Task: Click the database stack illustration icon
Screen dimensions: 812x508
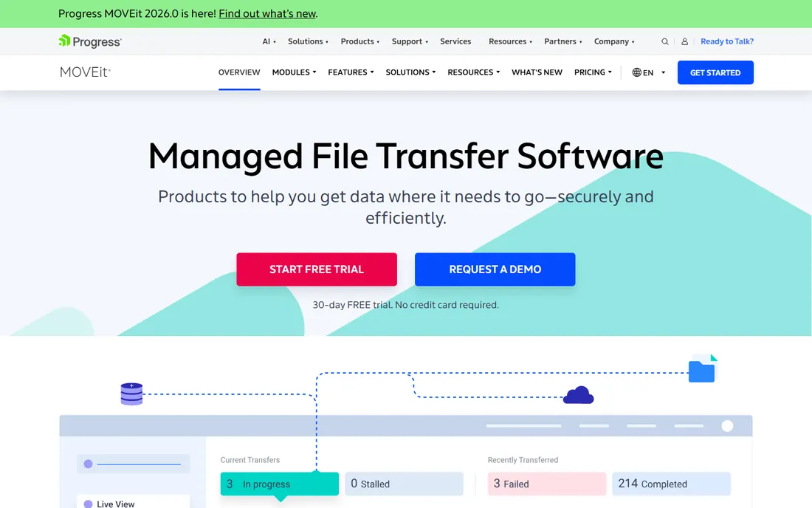Action: click(x=131, y=394)
